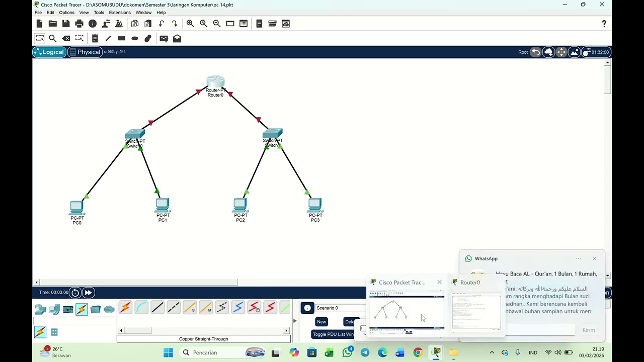Pick the automatic connection lightning cable

(125, 307)
